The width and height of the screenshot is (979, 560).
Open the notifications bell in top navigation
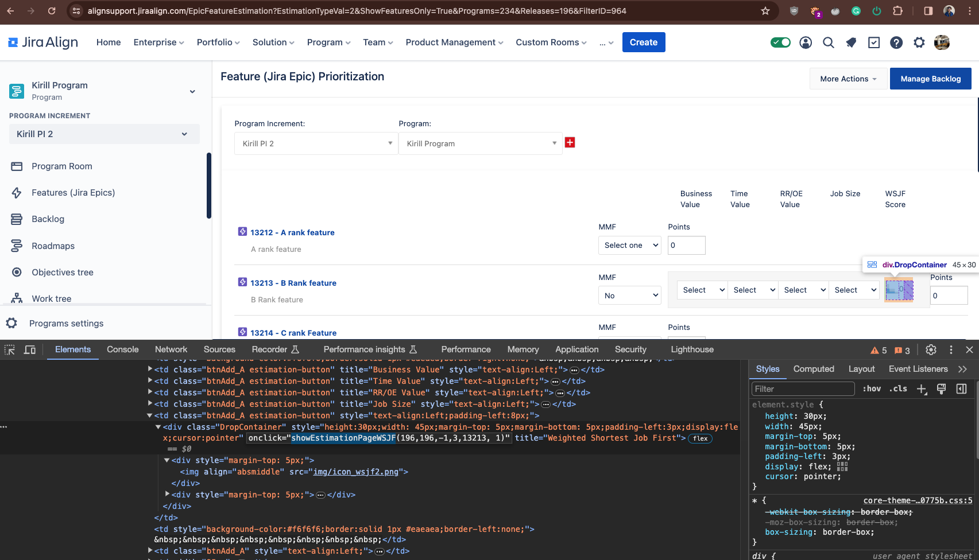point(851,42)
